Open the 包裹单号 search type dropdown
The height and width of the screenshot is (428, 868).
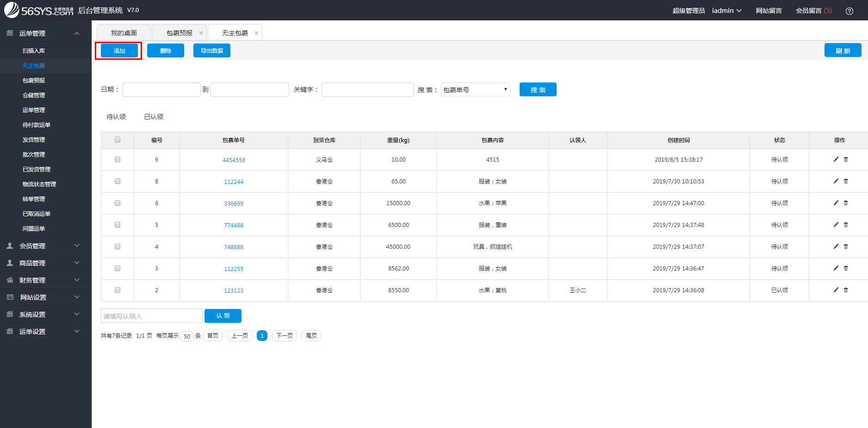click(x=475, y=89)
